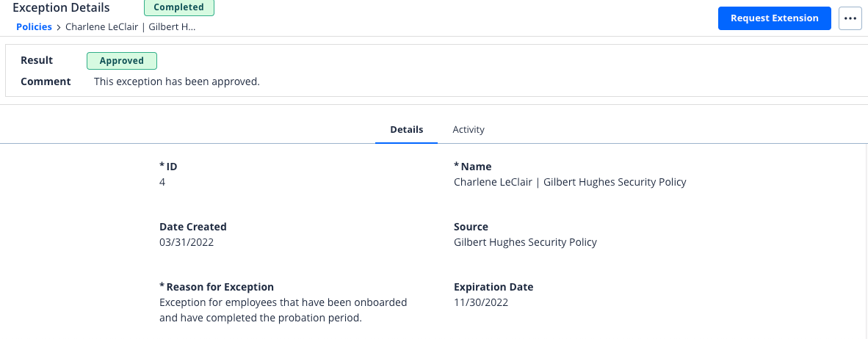Click the truncated Charlene LeClair breadcrumb item
Viewport: 868px width, 339px height.
click(x=131, y=26)
